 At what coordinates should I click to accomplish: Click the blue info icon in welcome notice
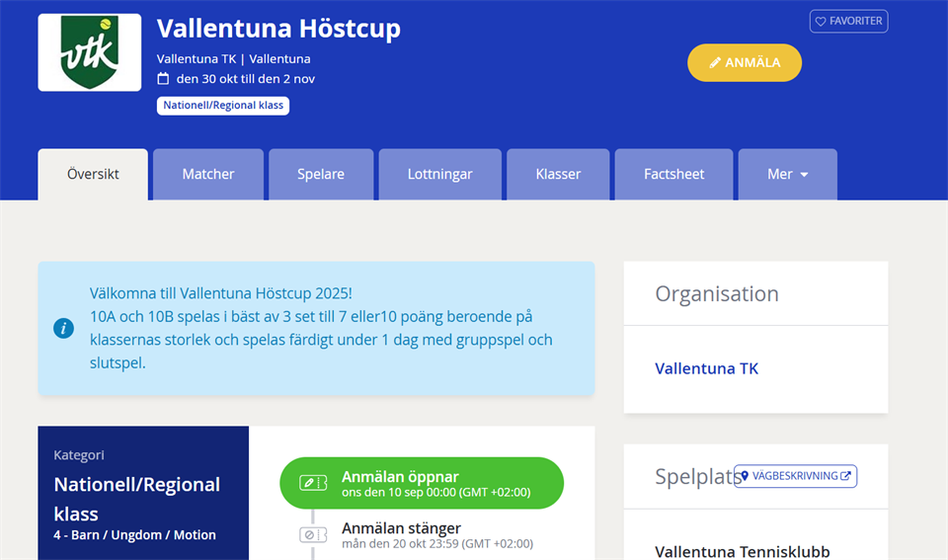click(x=64, y=328)
